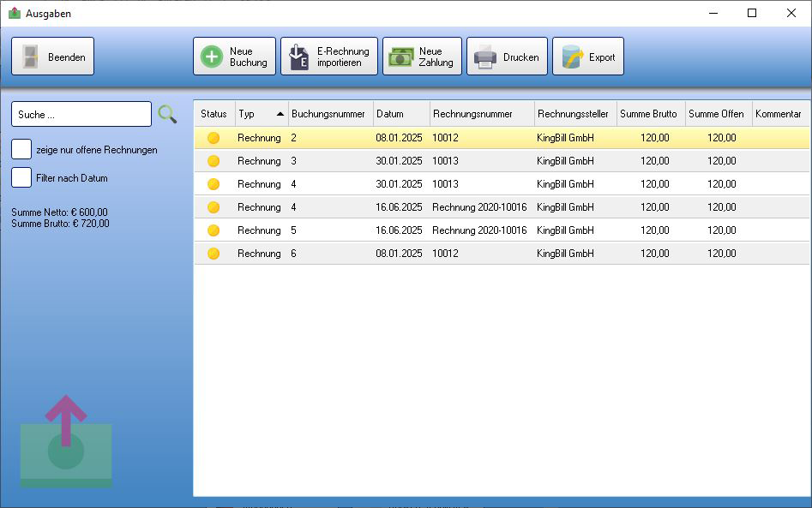Click KingBill GmbH in booking 2 row
812x508 pixels.
point(566,138)
